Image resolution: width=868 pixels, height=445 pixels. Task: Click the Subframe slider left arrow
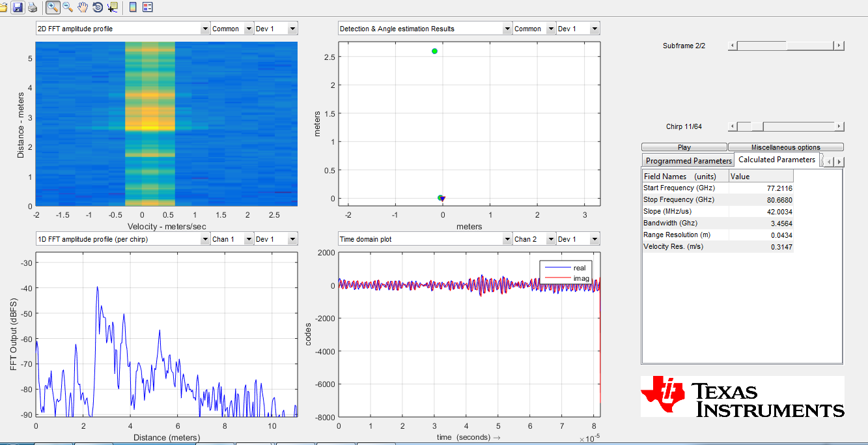point(733,46)
